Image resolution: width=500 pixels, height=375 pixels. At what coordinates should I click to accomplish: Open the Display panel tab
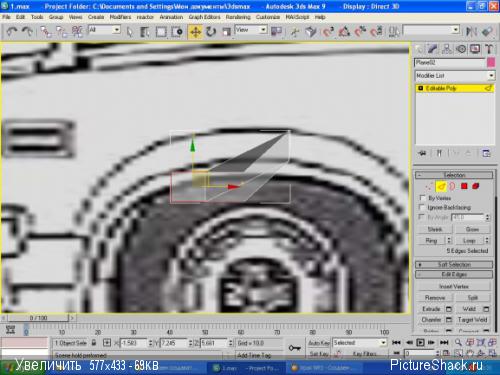(475, 49)
